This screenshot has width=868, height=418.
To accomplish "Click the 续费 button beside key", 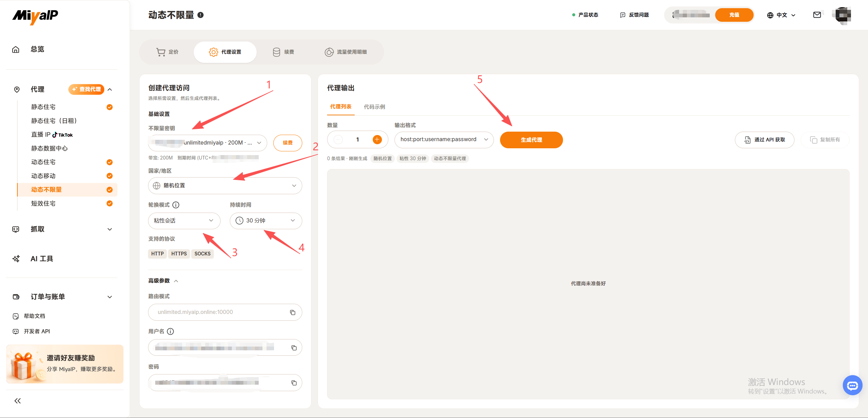I will [288, 143].
